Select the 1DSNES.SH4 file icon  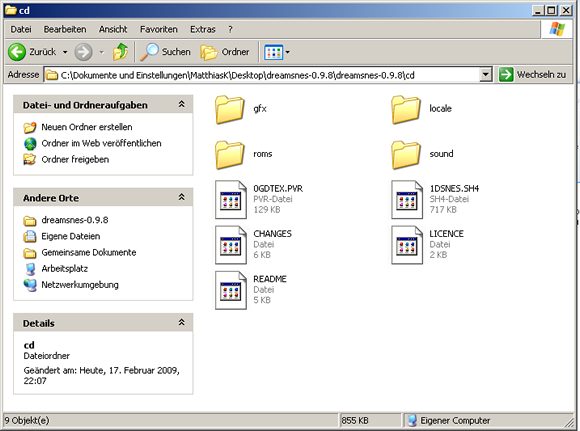[407, 199]
